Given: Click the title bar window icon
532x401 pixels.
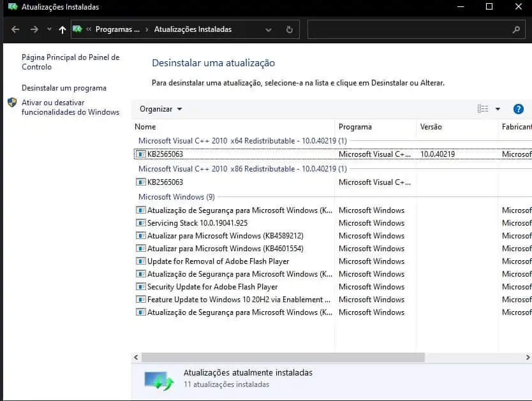Looking at the screenshot, I should tap(13, 6).
